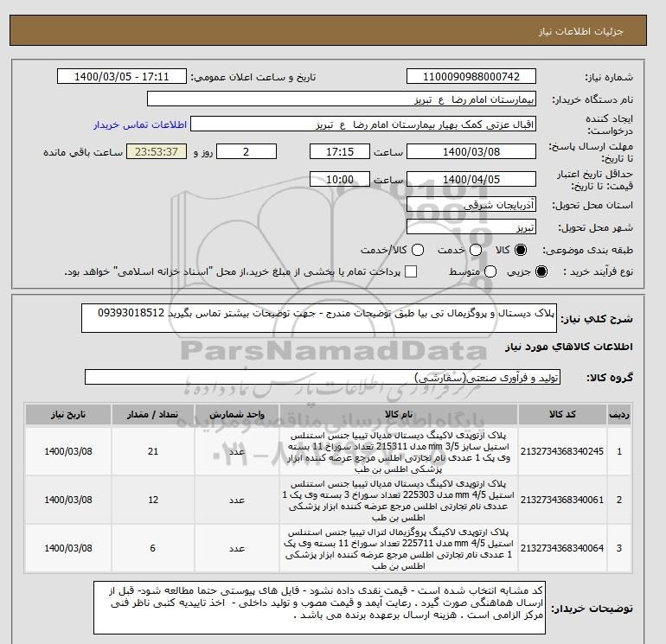Click the goods group field تولید و فرآوری صنعتی
The height and width of the screenshot is (644, 666).
323,377
